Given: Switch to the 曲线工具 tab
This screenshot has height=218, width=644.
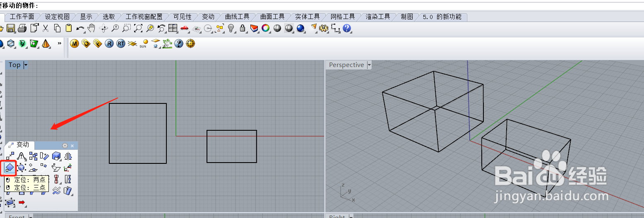Looking at the screenshot, I should (x=237, y=17).
